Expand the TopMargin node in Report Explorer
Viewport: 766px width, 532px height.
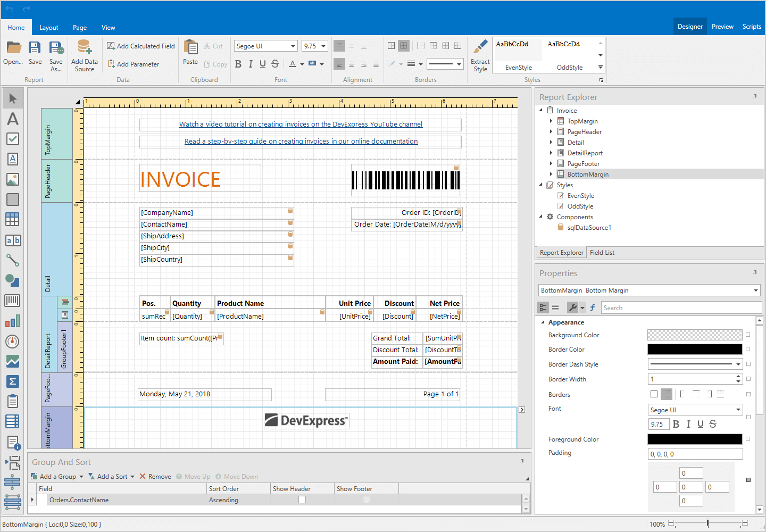[x=551, y=121]
